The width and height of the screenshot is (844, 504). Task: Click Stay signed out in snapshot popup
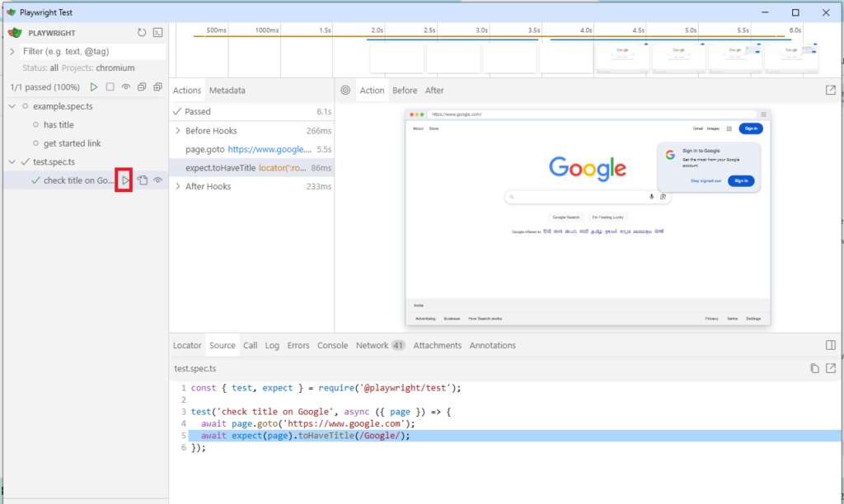706,180
